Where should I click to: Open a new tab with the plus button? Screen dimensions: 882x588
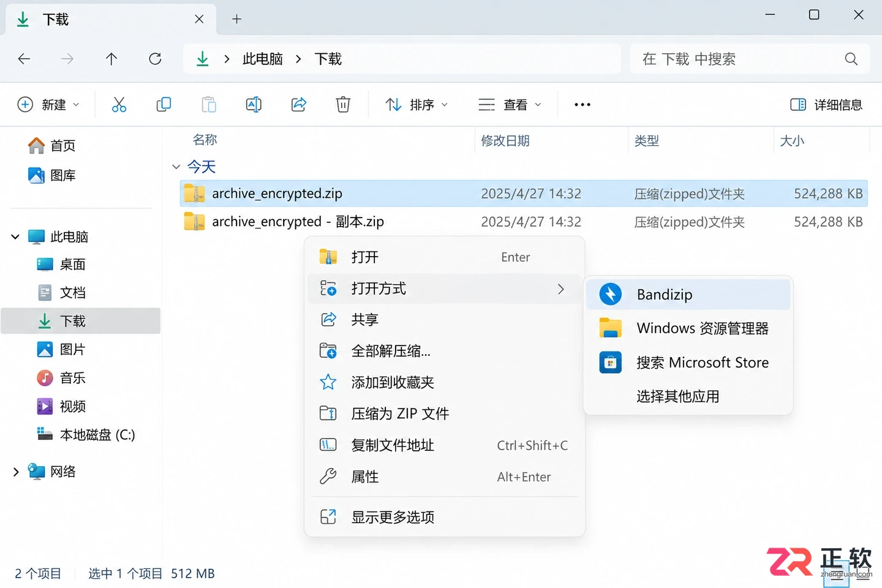(236, 19)
